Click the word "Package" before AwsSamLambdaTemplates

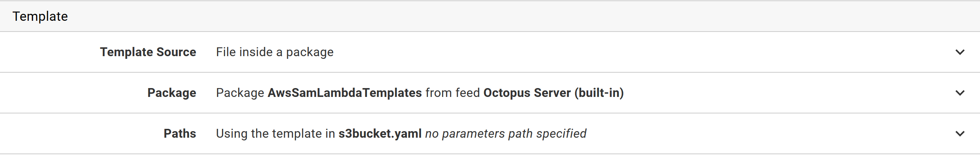240,93
